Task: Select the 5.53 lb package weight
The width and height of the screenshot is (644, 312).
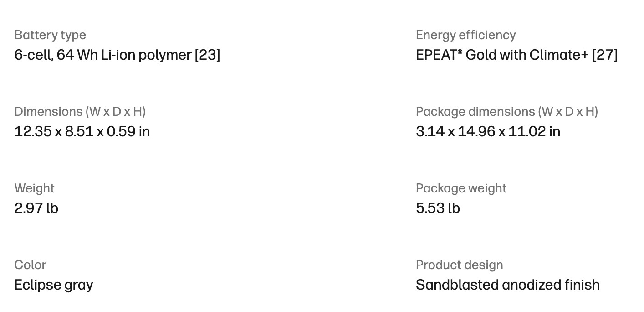Action: click(x=438, y=208)
